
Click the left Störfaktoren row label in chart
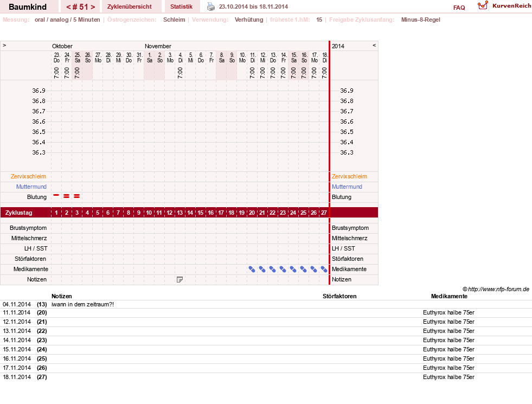click(30, 259)
